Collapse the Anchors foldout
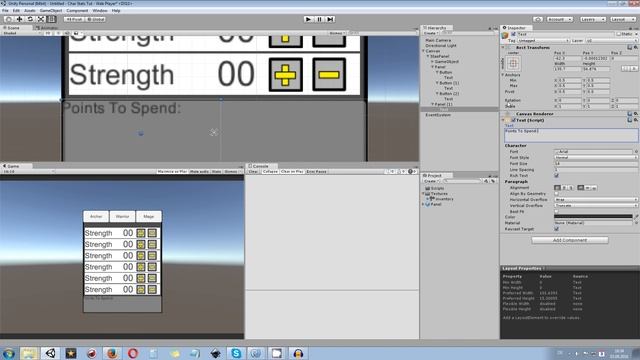 [x=503, y=75]
